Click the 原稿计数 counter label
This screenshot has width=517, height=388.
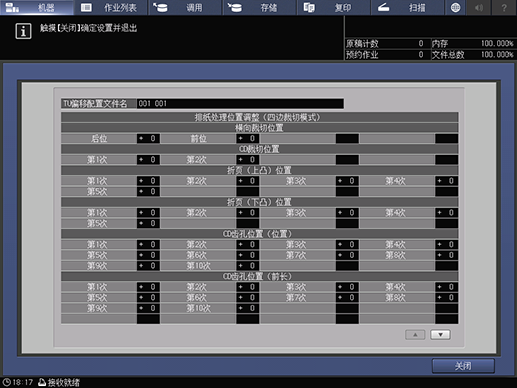(x=362, y=44)
